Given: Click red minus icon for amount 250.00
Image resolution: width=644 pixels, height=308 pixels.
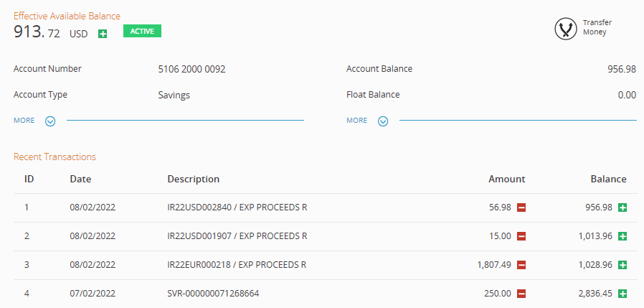Looking at the screenshot, I should pos(521,294).
